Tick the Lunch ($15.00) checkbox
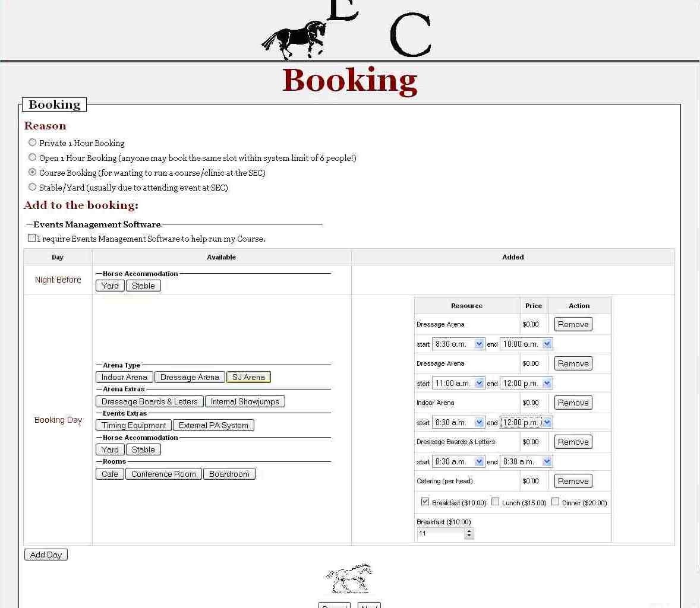 coord(495,502)
